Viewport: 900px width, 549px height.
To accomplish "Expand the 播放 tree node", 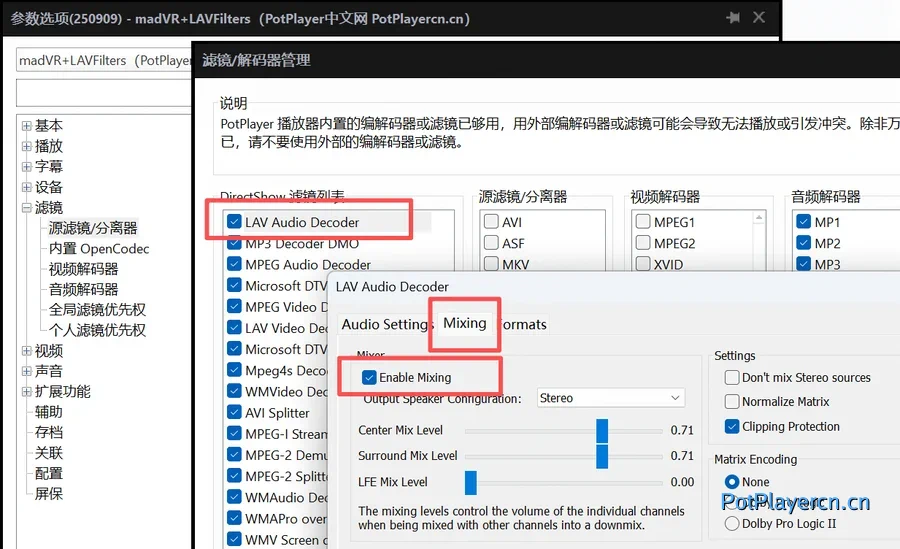I will coord(26,146).
